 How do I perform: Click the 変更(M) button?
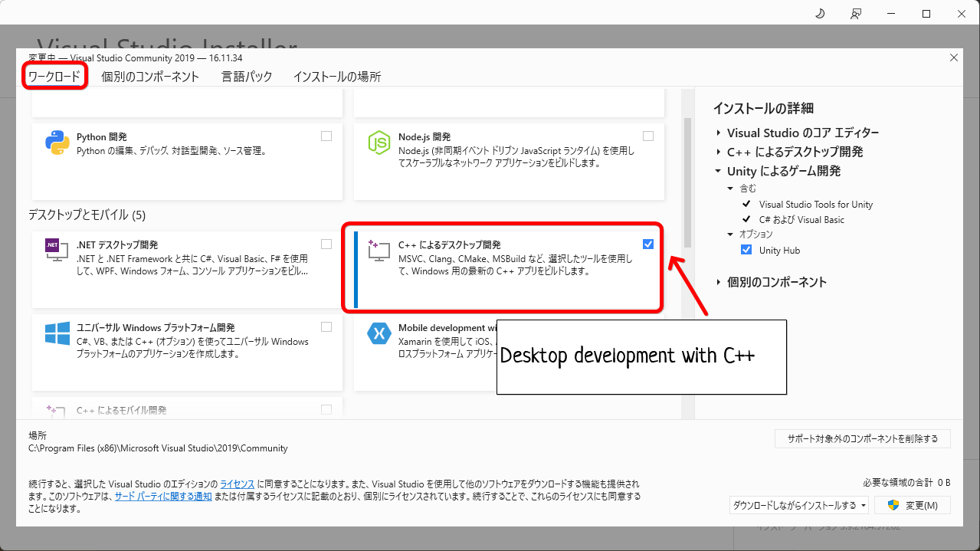coord(912,505)
